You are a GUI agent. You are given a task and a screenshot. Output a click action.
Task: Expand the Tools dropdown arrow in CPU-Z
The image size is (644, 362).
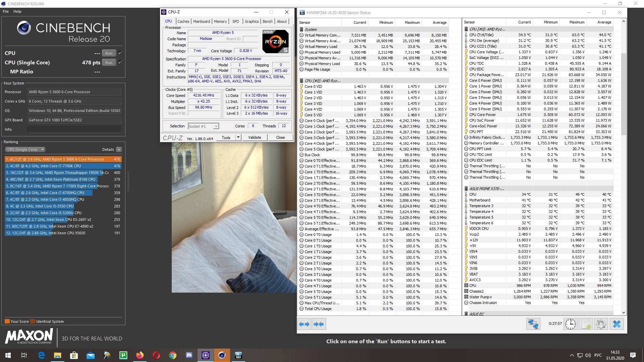click(x=238, y=137)
